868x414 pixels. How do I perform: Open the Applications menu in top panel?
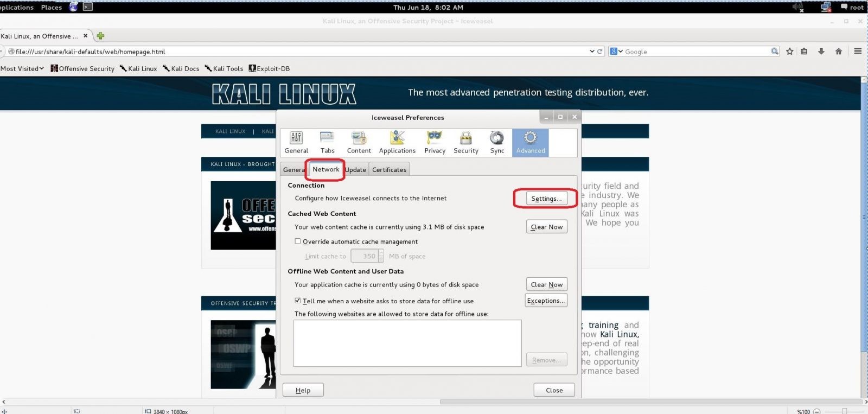(17, 7)
